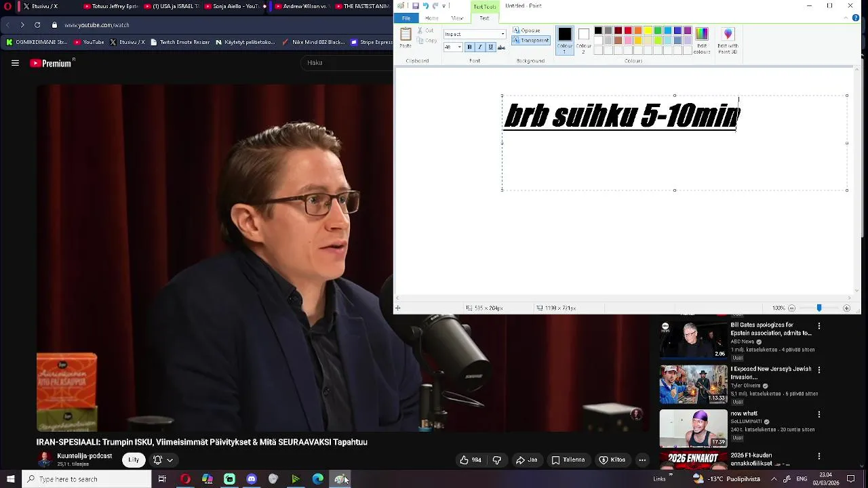
Task: Toggle bold text formatting in Paint
Action: (x=469, y=47)
